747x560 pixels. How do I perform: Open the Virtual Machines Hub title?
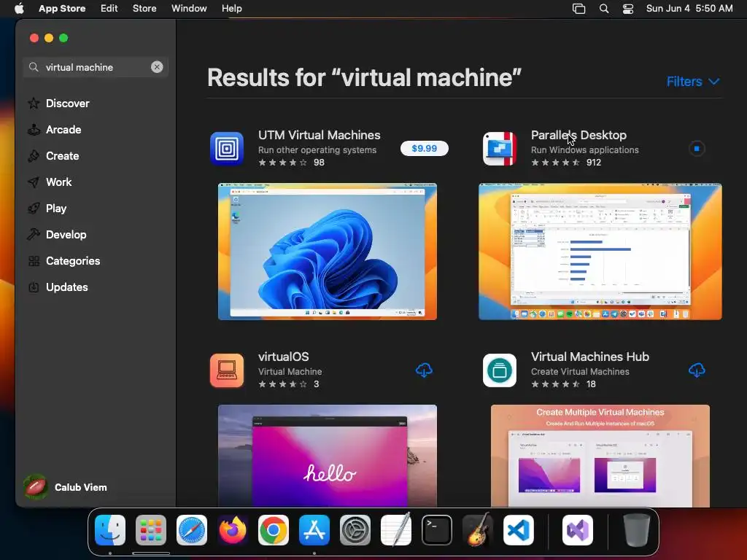(x=589, y=357)
